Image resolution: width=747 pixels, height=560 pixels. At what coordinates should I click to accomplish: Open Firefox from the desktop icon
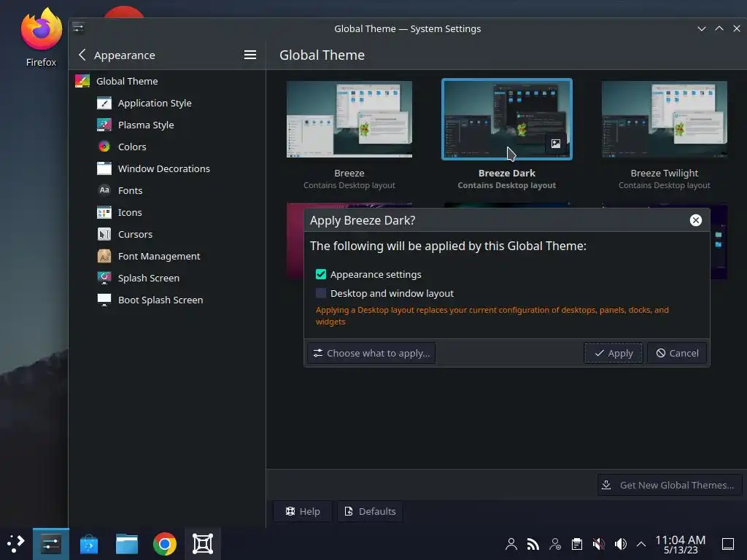[x=41, y=38]
